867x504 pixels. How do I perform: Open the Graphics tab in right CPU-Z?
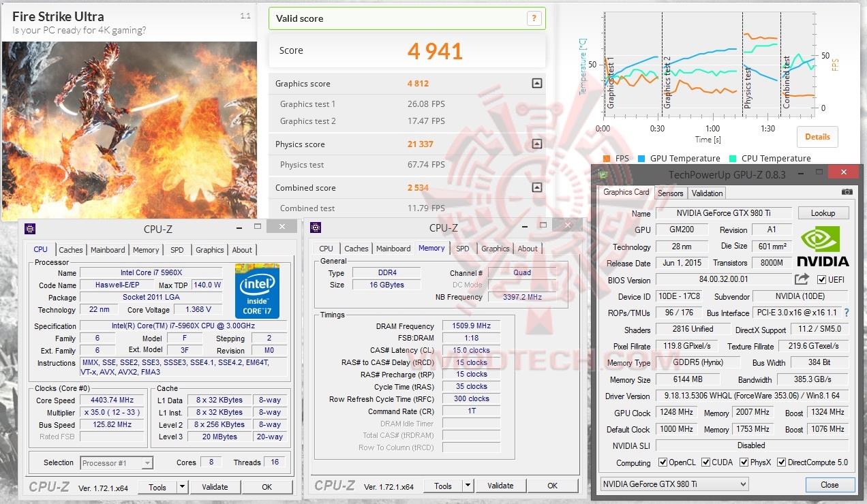tap(496, 249)
